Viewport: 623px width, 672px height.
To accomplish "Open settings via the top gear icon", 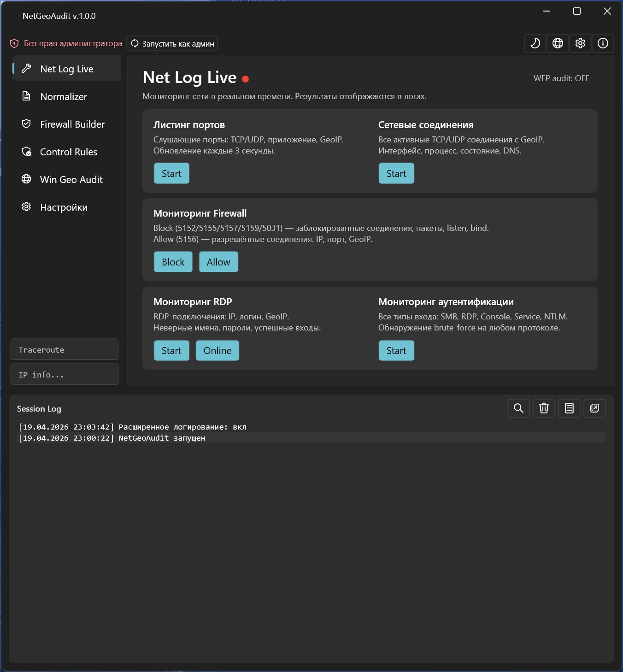I will (x=580, y=43).
